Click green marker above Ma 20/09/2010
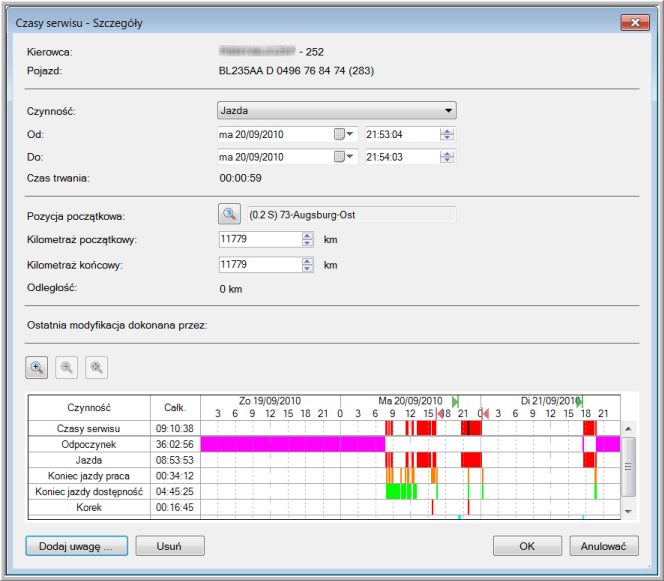The image size is (664, 581). tap(455, 401)
